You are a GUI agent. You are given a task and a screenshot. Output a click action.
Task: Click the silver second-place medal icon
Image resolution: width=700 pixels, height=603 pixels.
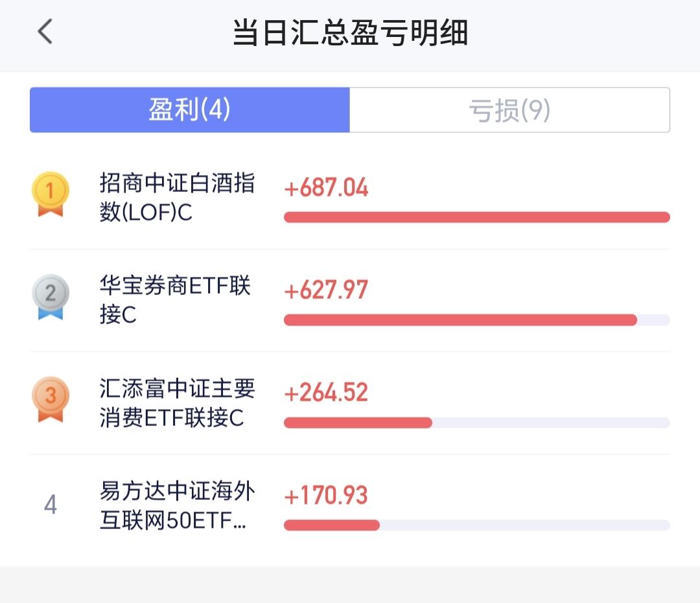tap(51, 297)
